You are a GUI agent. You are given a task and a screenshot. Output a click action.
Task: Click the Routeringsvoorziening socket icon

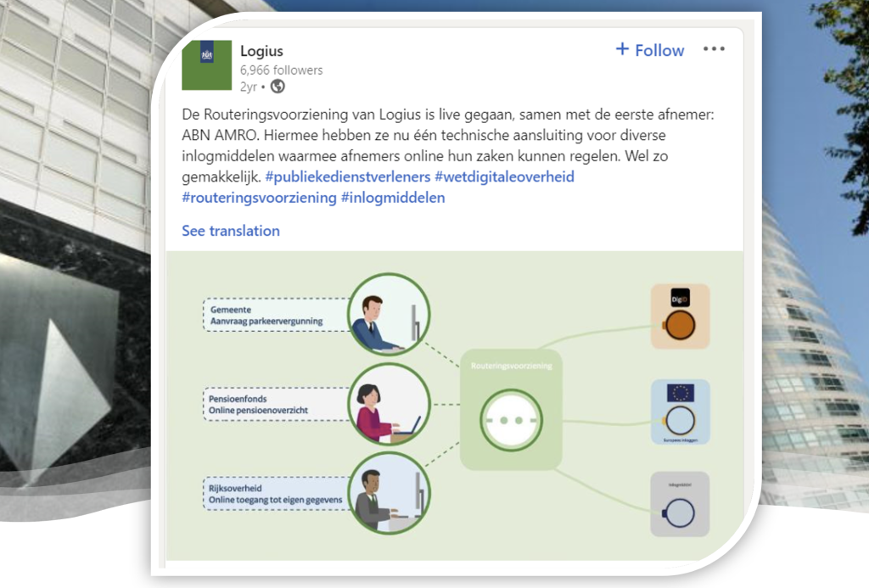click(x=510, y=420)
